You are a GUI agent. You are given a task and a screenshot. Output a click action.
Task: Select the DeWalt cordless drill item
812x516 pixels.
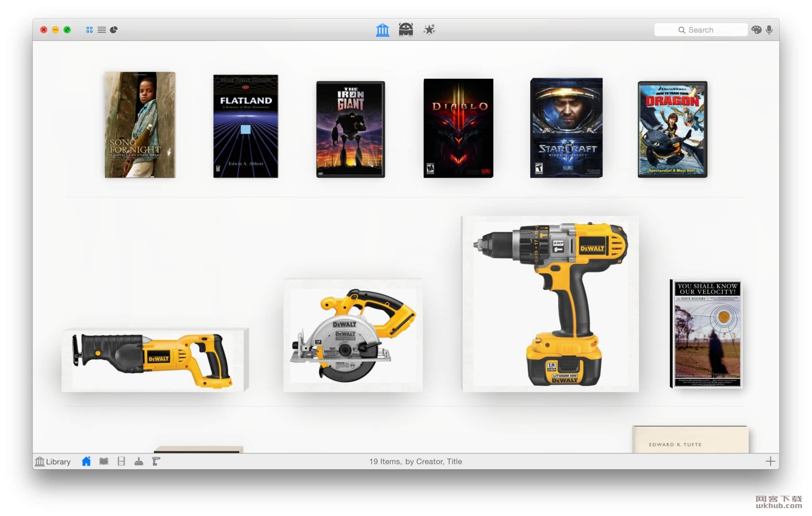pyautogui.click(x=550, y=304)
